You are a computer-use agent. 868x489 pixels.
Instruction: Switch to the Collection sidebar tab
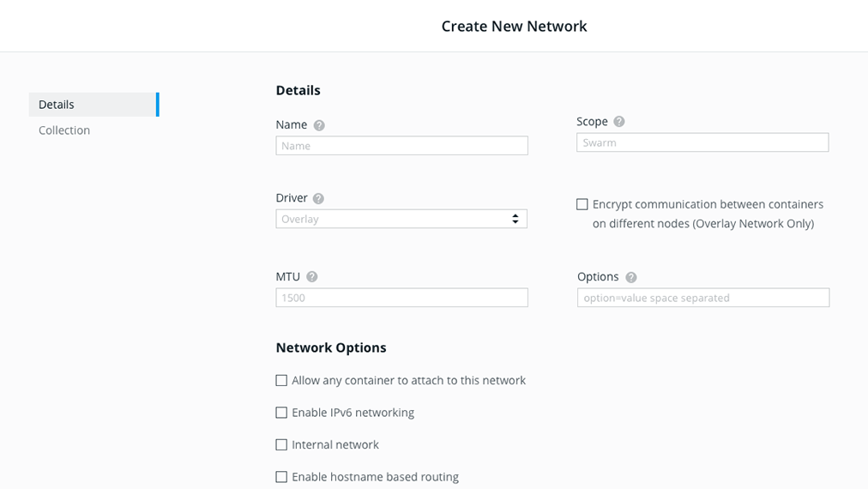pyautogui.click(x=64, y=130)
